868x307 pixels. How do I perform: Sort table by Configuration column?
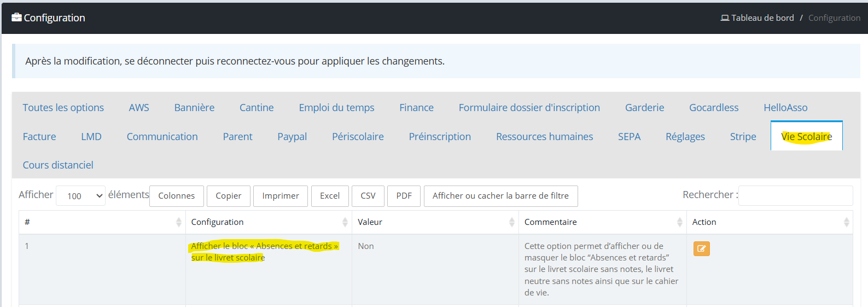(x=345, y=222)
